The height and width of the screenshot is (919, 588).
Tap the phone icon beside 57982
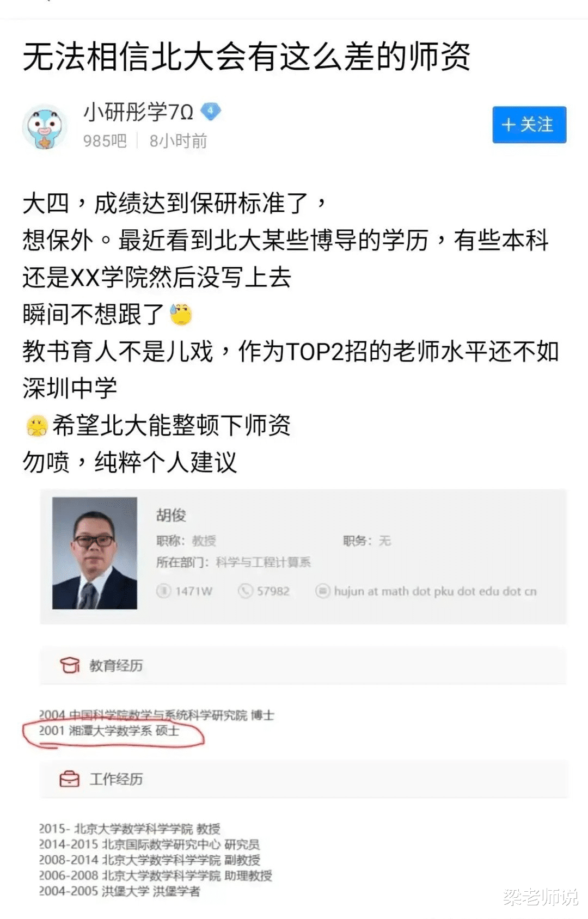pos(246,591)
